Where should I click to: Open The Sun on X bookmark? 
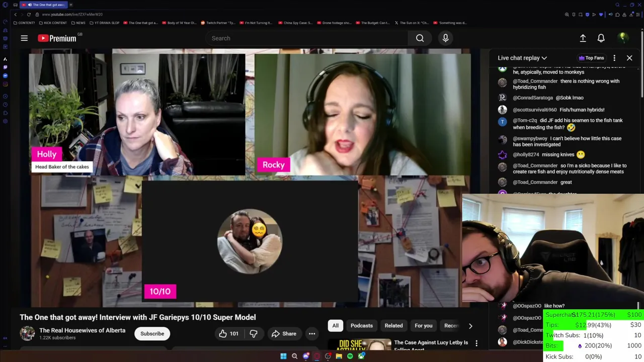click(412, 23)
